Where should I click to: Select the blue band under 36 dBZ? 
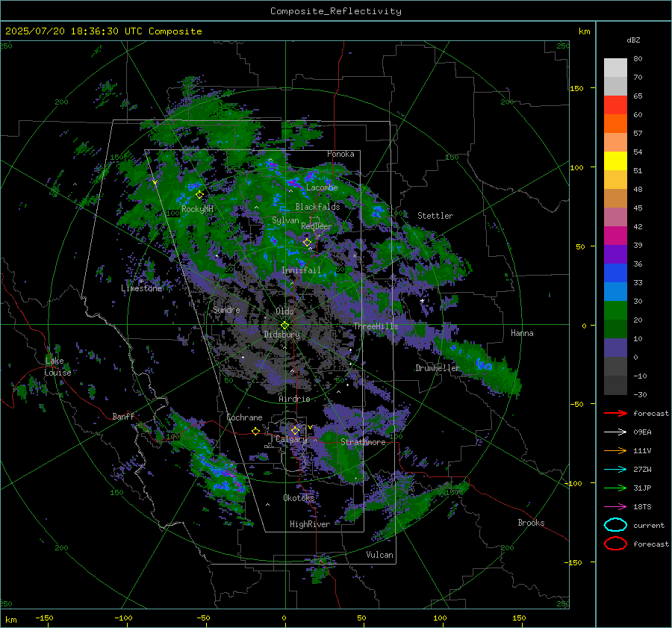[615, 273]
